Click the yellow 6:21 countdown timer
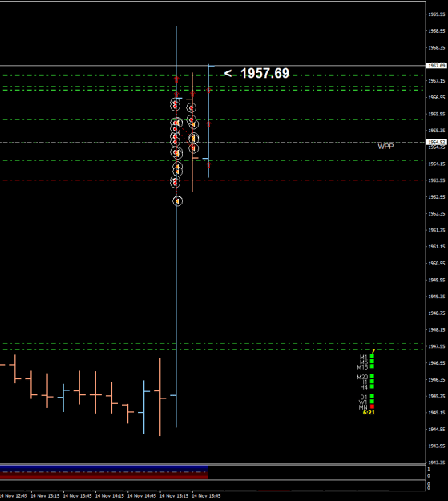The height and width of the screenshot is (501, 448). [369, 413]
